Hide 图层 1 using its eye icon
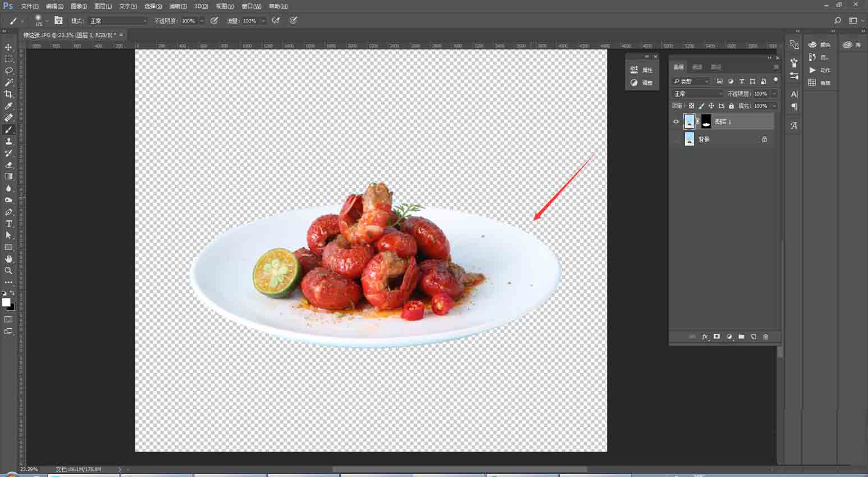The height and width of the screenshot is (477, 868). [x=676, y=121]
